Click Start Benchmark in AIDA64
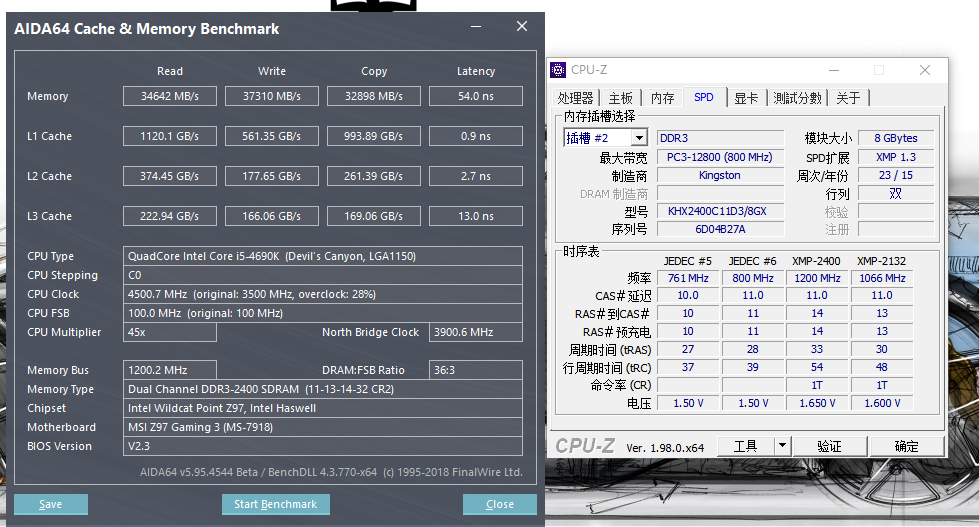979x527 pixels. pyautogui.click(x=275, y=505)
